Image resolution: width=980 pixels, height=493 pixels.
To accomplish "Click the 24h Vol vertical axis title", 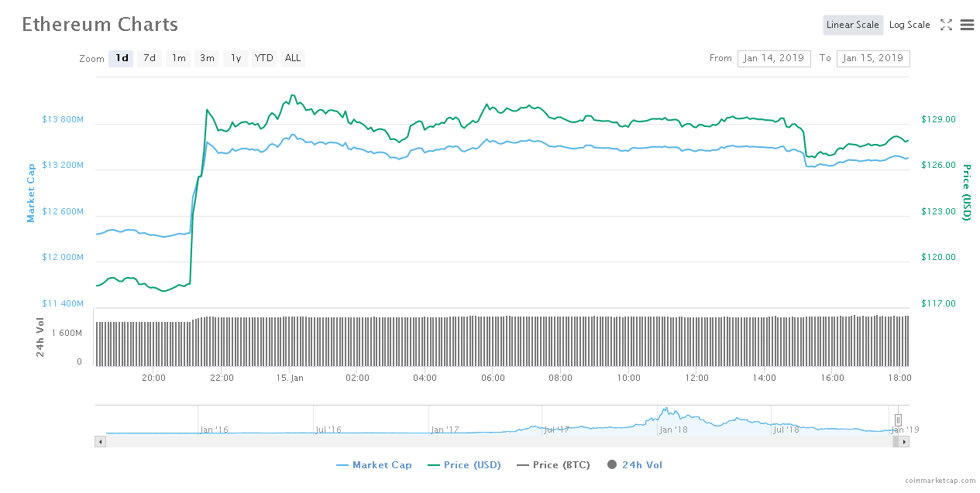I will [40, 338].
